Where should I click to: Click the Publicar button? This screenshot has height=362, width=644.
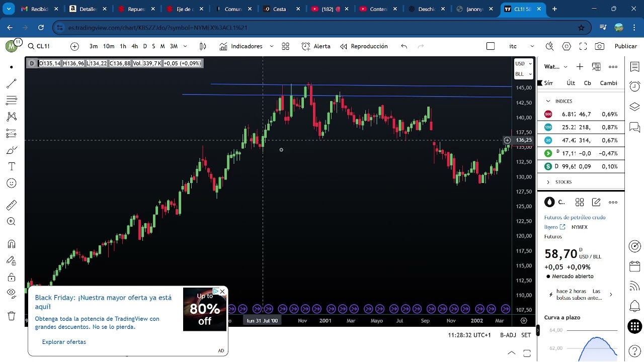[626, 46]
